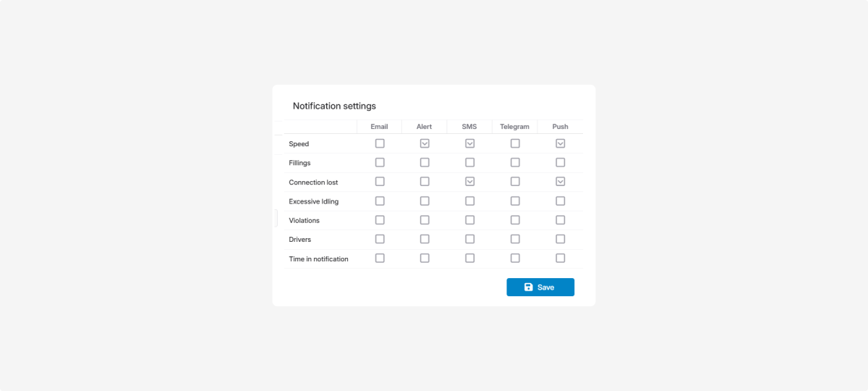Enable SMS notification for Violations

470,220
